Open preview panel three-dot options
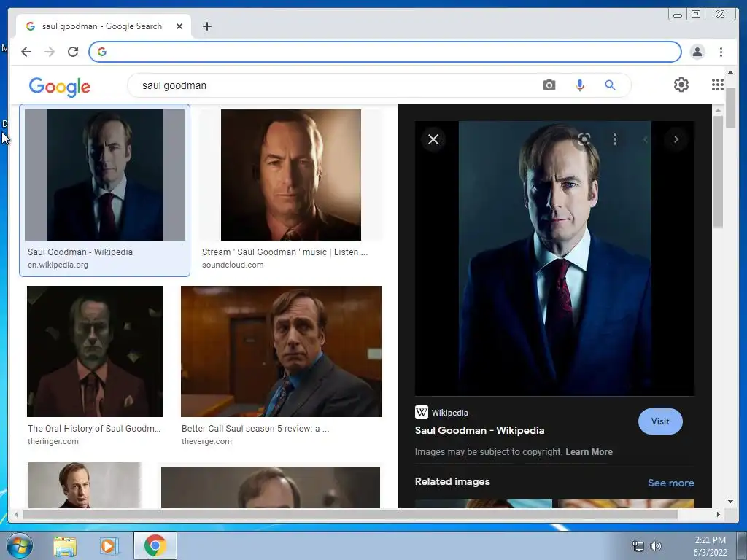The width and height of the screenshot is (747, 560). coord(615,139)
